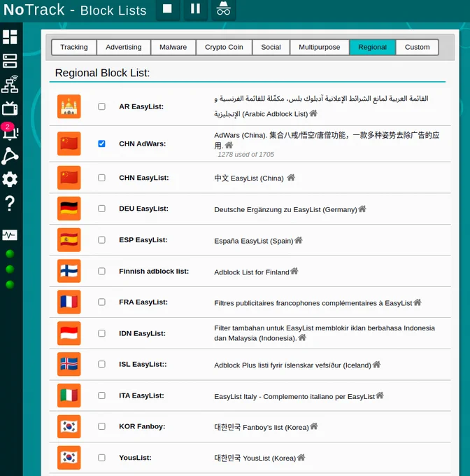Image resolution: width=470 pixels, height=476 pixels.
Task: Switch to the Custom tab
Action: tap(418, 47)
